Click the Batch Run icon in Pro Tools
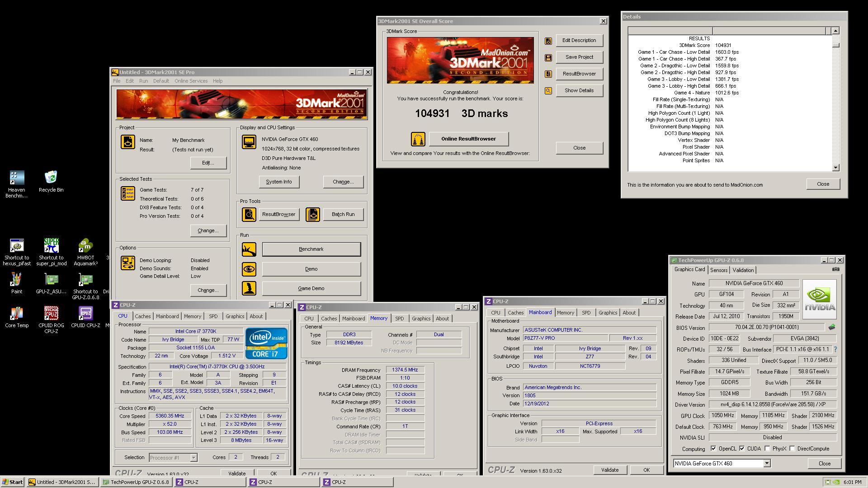The width and height of the screenshot is (868, 488). [312, 215]
